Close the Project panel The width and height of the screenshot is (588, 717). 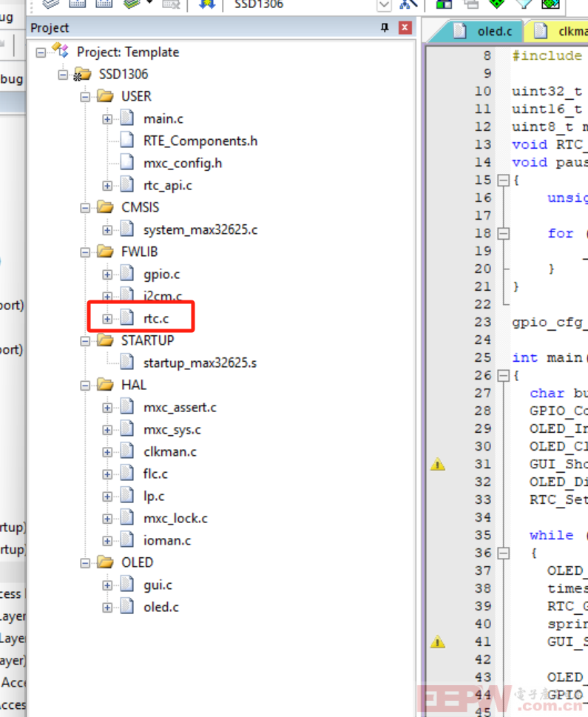coord(405,27)
